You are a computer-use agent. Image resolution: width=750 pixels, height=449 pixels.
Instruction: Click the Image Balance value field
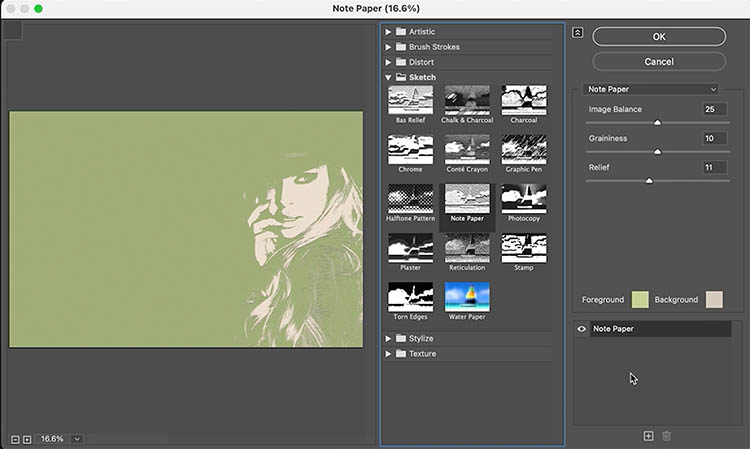[x=715, y=109]
